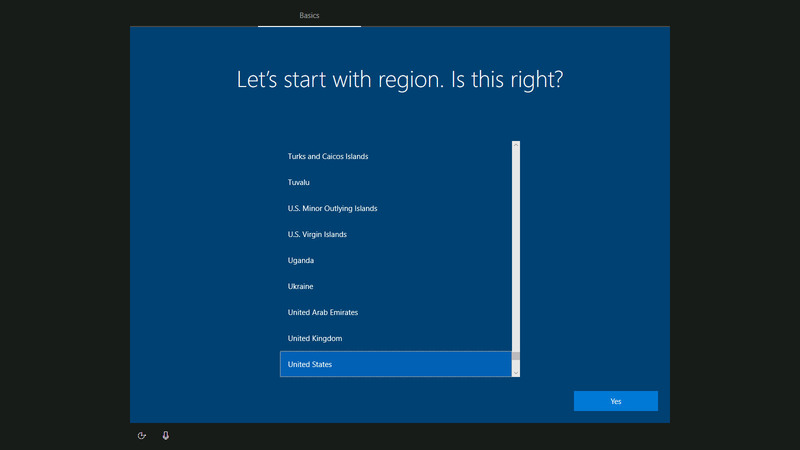The image size is (800, 450).
Task: Pick U.S. Minor Outlying Islands
Action: (x=395, y=208)
